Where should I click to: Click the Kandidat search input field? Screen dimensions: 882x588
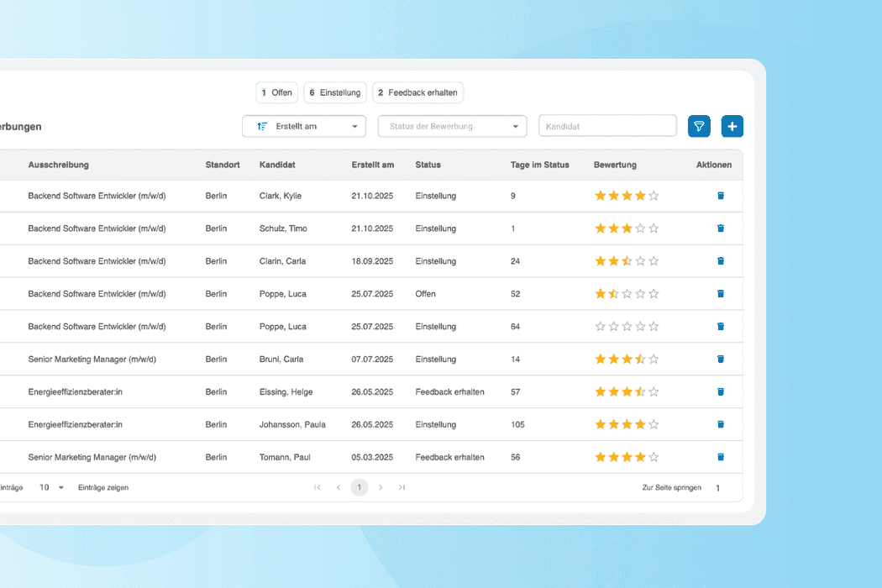[x=606, y=125]
